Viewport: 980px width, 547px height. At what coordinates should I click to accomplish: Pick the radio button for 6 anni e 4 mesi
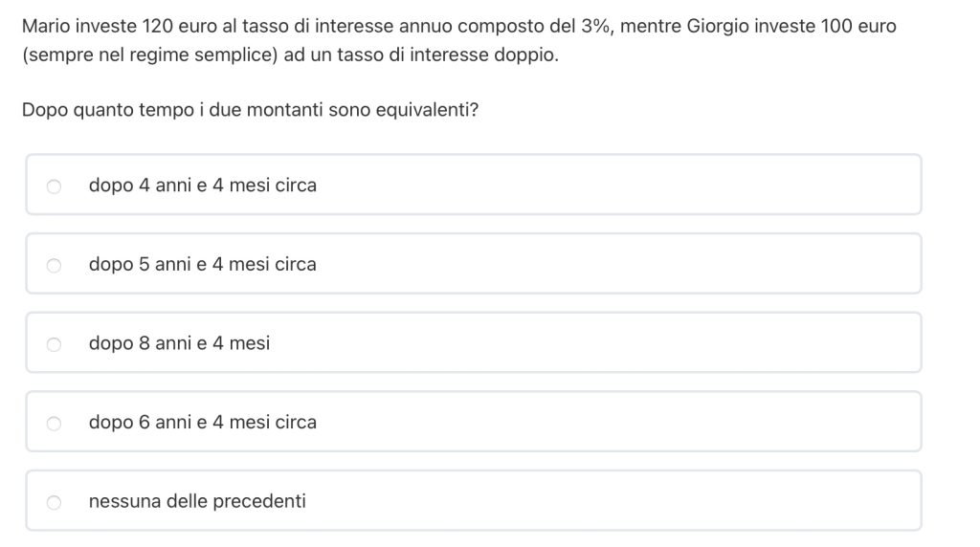(55, 423)
